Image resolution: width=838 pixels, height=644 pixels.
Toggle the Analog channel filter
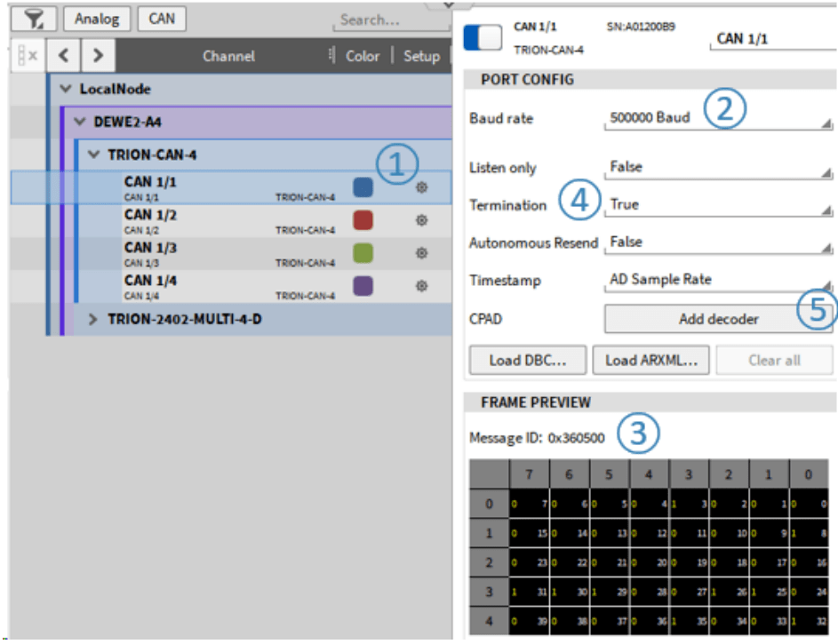click(97, 19)
